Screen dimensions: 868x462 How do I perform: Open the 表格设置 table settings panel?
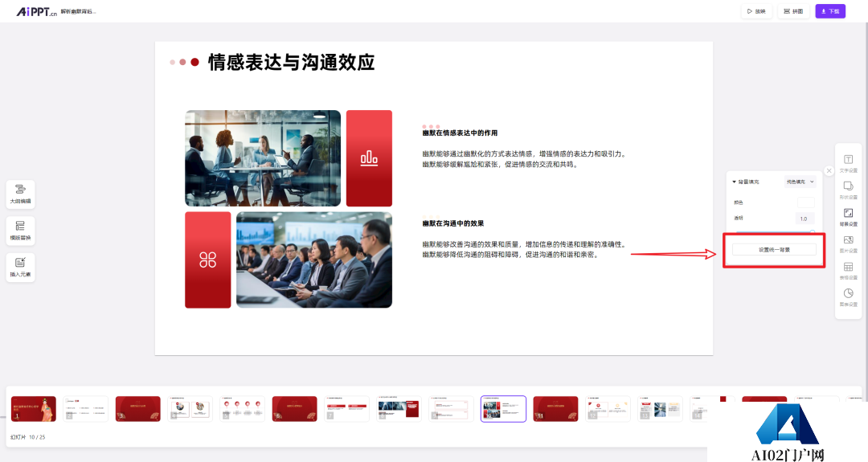point(848,271)
